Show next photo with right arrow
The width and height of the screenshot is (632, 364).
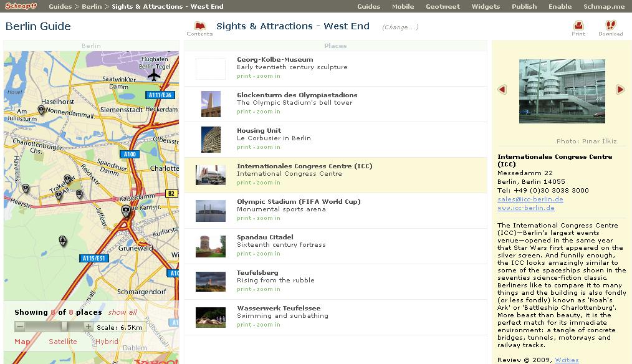pyautogui.click(x=620, y=90)
